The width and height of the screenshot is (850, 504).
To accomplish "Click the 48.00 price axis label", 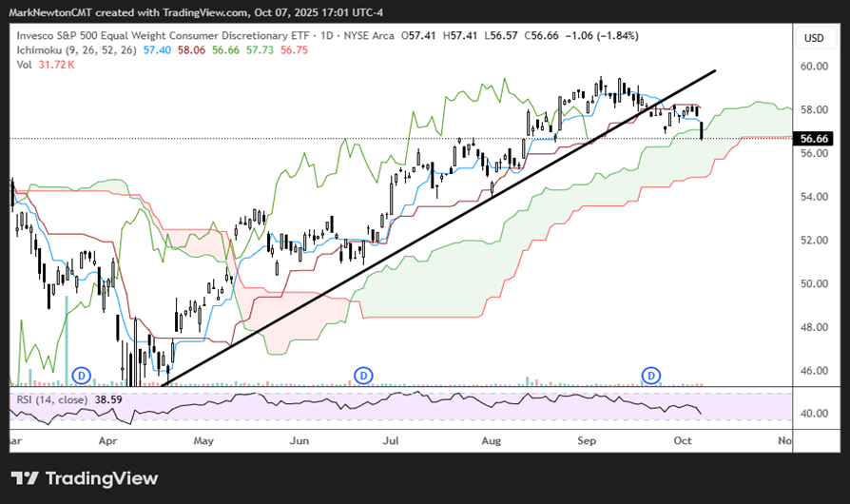I will [814, 327].
